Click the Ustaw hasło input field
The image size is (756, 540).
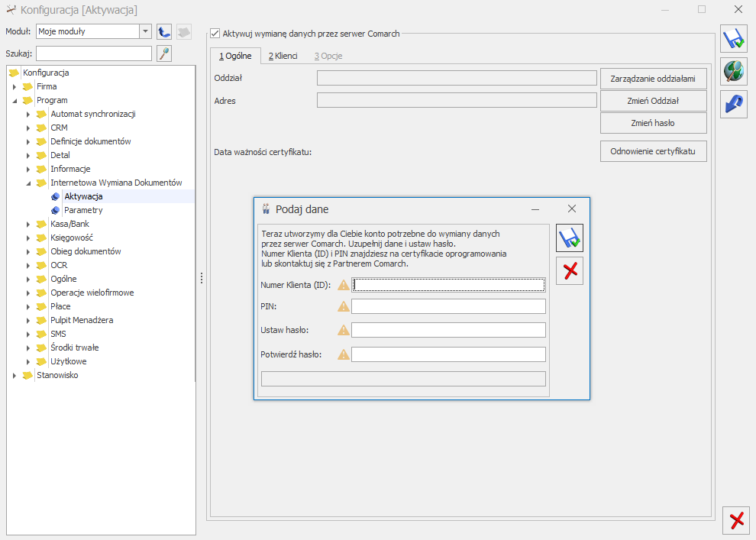[448, 330]
